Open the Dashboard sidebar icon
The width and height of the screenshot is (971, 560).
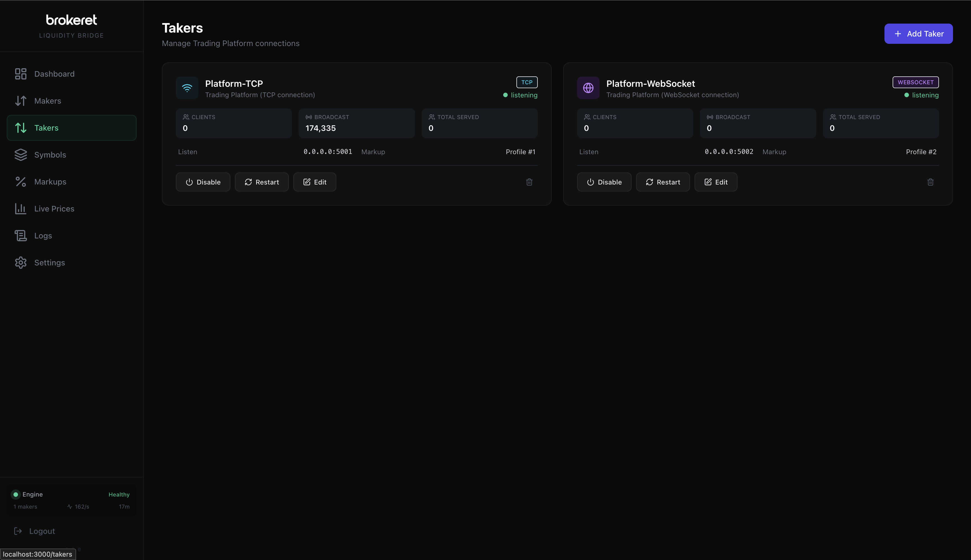point(21,74)
